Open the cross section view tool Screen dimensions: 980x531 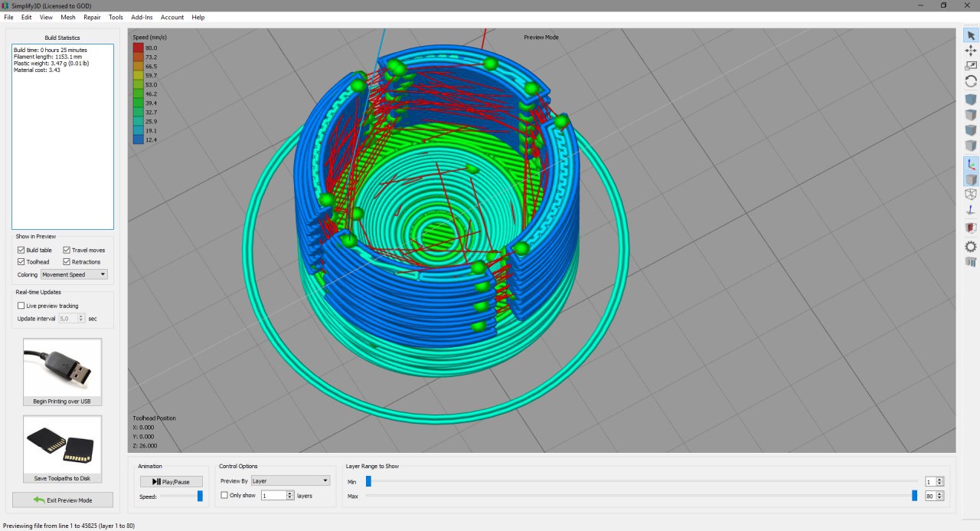pos(971,228)
